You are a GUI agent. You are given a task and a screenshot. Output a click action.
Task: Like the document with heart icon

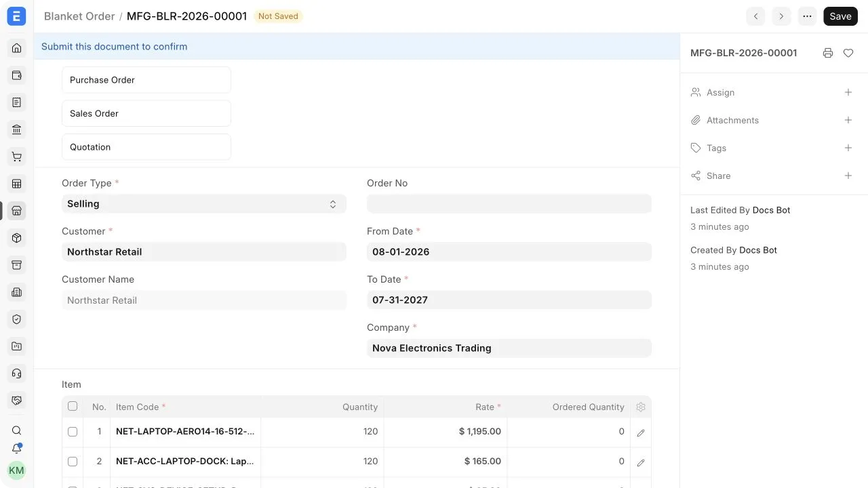(x=848, y=53)
